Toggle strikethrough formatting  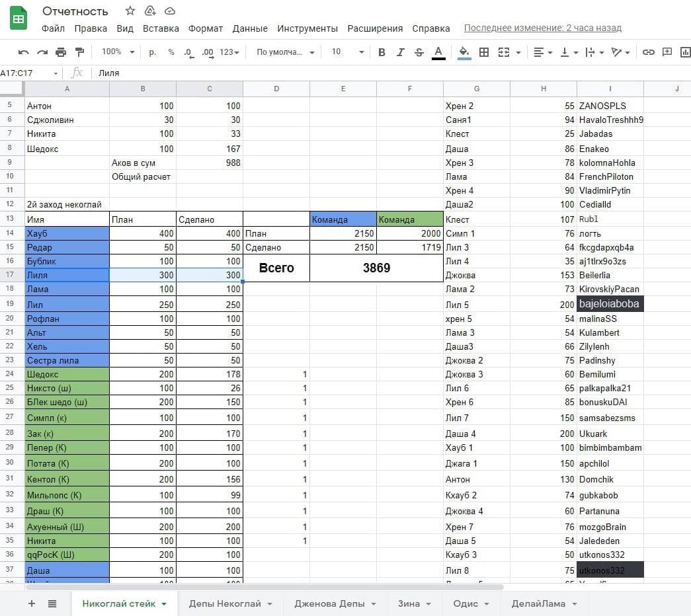[419, 52]
